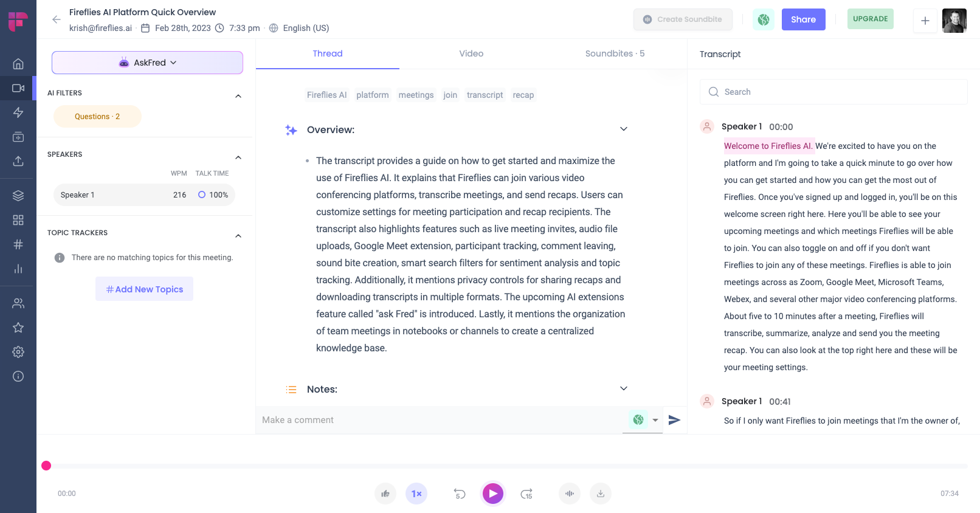Skip forward fifteen seconds
Screen dimensions: 980x513
point(526,494)
